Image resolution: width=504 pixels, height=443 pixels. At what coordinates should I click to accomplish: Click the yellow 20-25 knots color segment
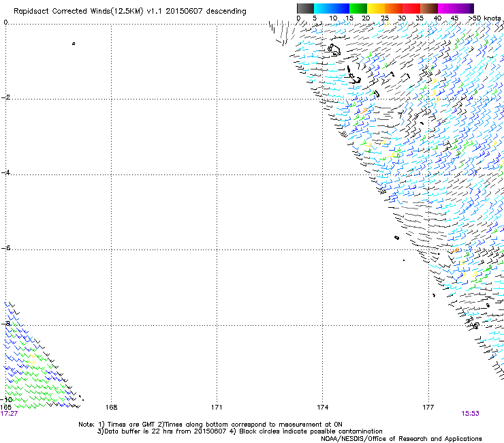[x=376, y=8]
